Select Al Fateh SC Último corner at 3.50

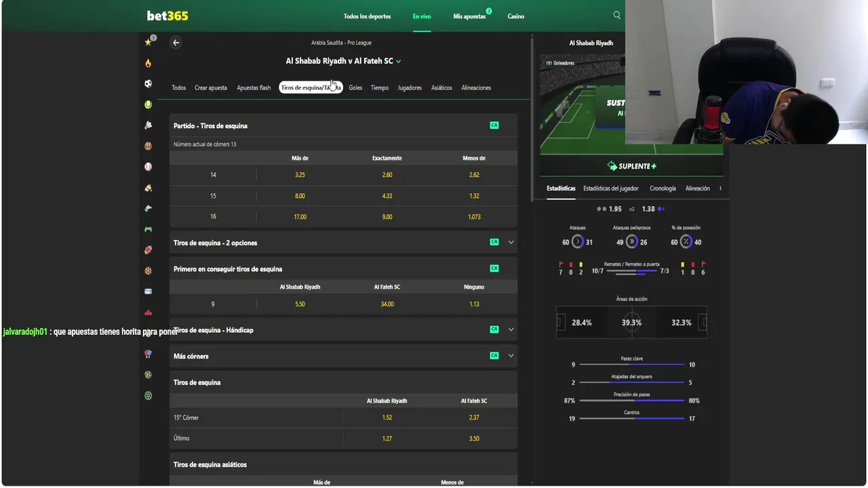[x=474, y=439]
